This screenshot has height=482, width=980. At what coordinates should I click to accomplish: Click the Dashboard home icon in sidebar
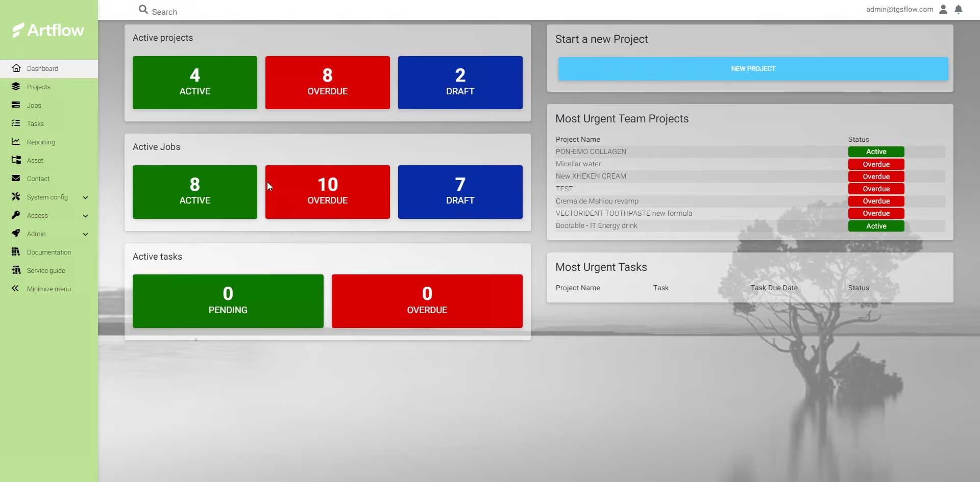16,68
